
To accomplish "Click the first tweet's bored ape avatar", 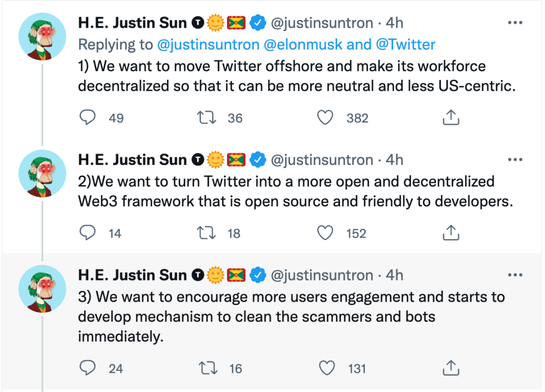I will (x=42, y=37).
